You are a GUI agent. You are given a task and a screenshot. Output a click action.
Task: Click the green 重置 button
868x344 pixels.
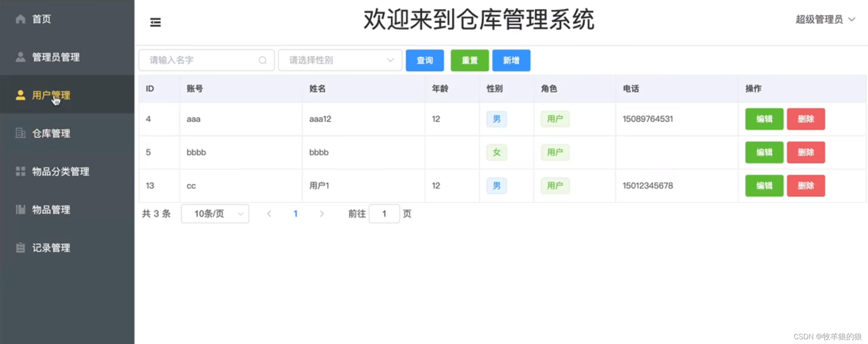[469, 60]
